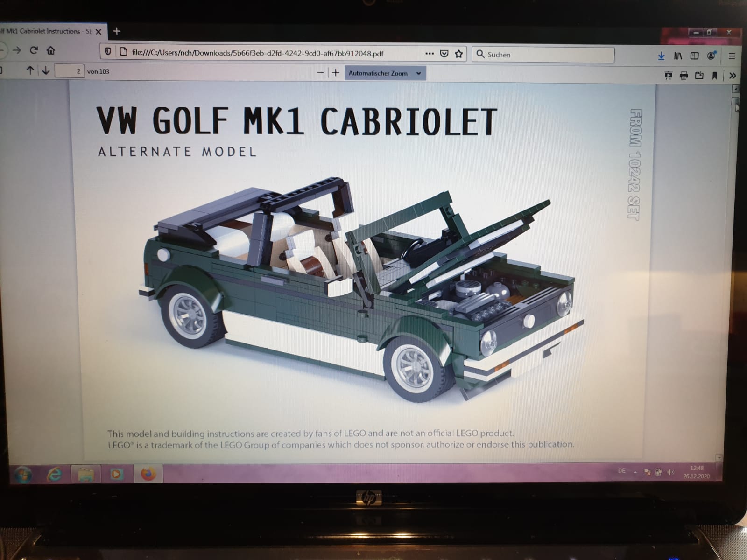Click the PDF viewer bookmark (current view) icon
This screenshot has width=747, height=560.
coord(714,75)
